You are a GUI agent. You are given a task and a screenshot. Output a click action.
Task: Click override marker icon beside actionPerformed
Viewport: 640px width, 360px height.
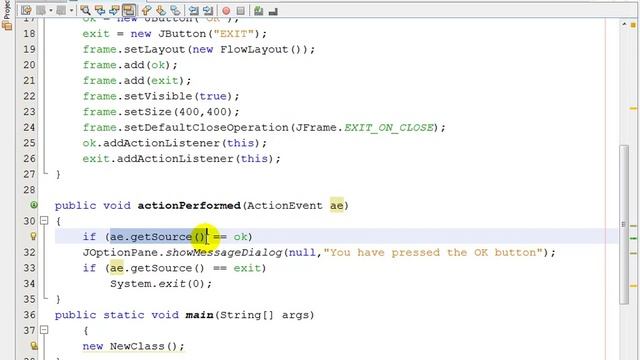tap(34, 205)
